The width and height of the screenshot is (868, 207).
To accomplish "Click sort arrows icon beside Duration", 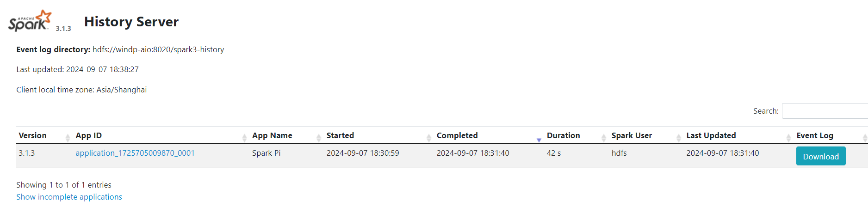I will pos(603,137).
